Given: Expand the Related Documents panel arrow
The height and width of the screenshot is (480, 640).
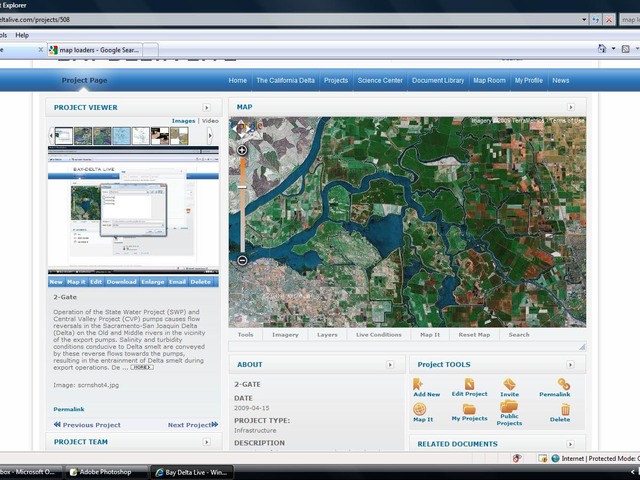Looking at the screenshot, I should click(570, 444).
